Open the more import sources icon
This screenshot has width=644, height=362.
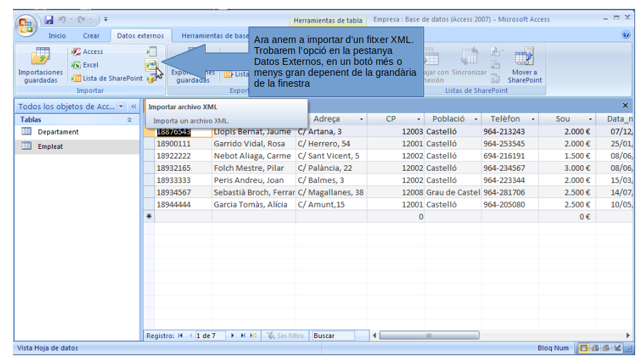pyautogui.click(x=151, y=79)
